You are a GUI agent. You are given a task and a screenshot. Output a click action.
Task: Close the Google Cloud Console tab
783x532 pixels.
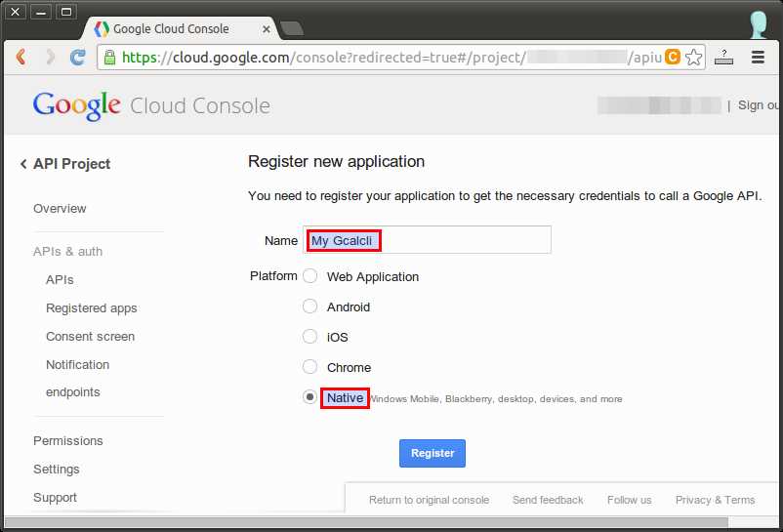267,29
